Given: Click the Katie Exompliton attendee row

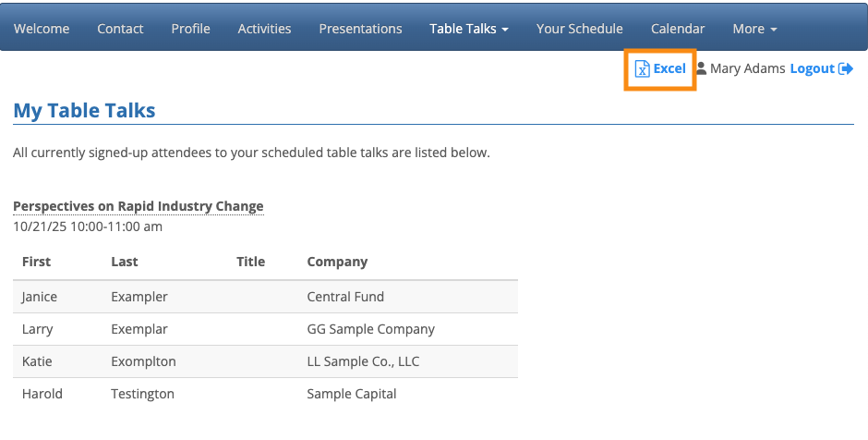Looking at the screenshot, I should [x=265, y=361].
